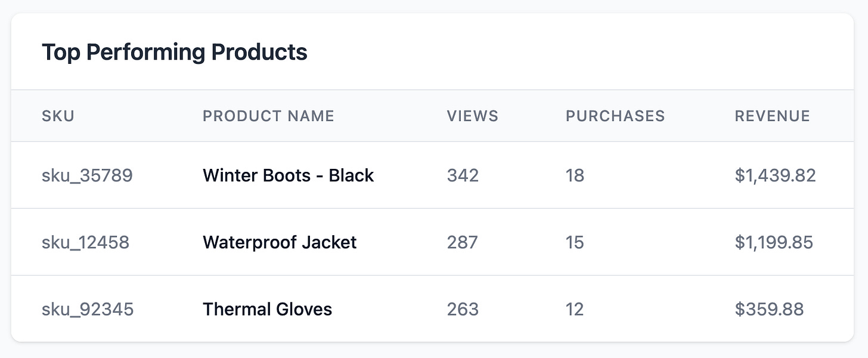
Task: Click the SKU column header
Action: pyautogui.click(x=58, y=116)
